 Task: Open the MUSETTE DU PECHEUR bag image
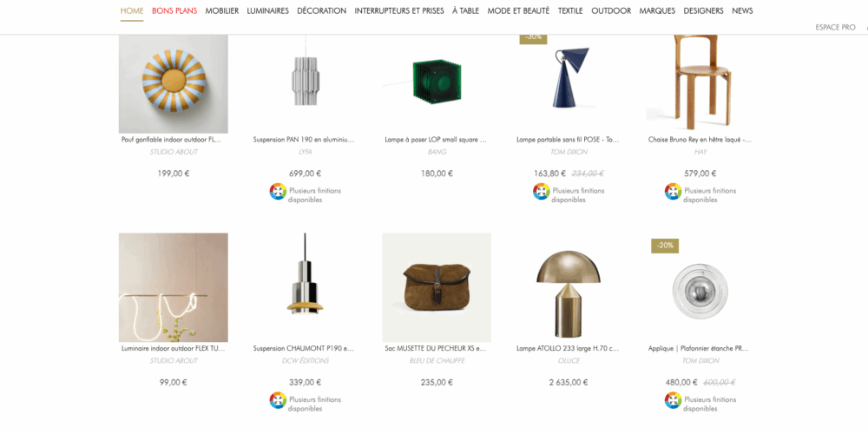437,287
